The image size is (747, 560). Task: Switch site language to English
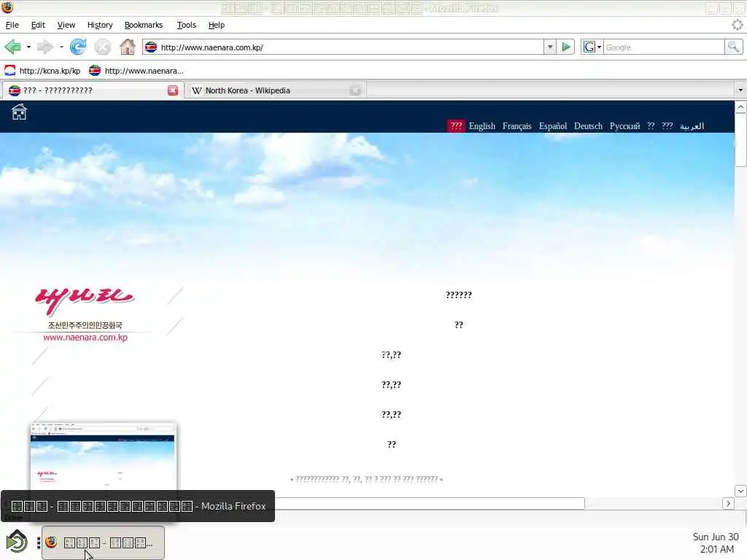481,125
